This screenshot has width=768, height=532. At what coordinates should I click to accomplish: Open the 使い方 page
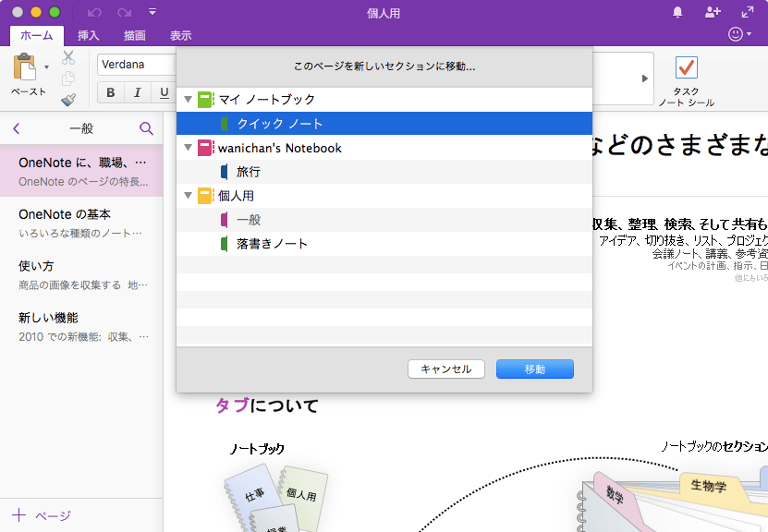click(81, 274)
